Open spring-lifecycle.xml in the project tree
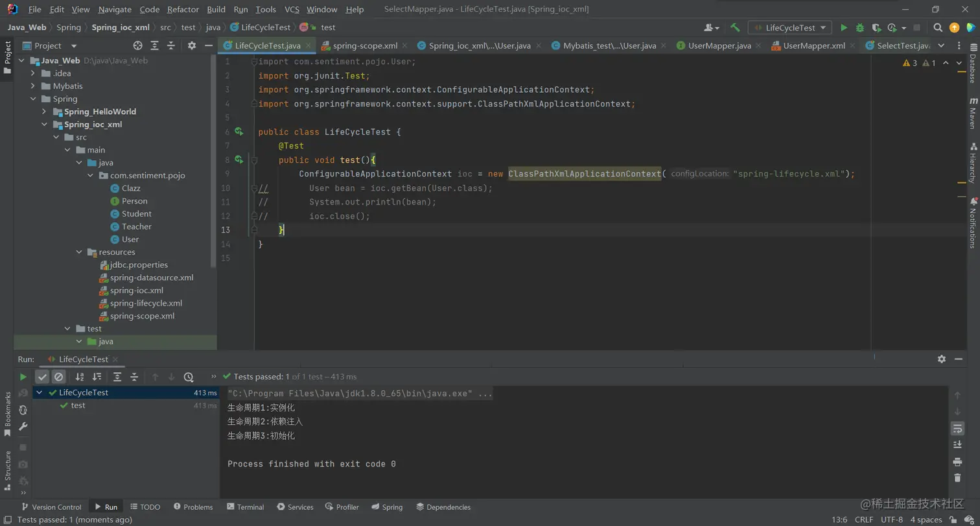980x526 pixels. pyautogui.click(x=146, y=304)
